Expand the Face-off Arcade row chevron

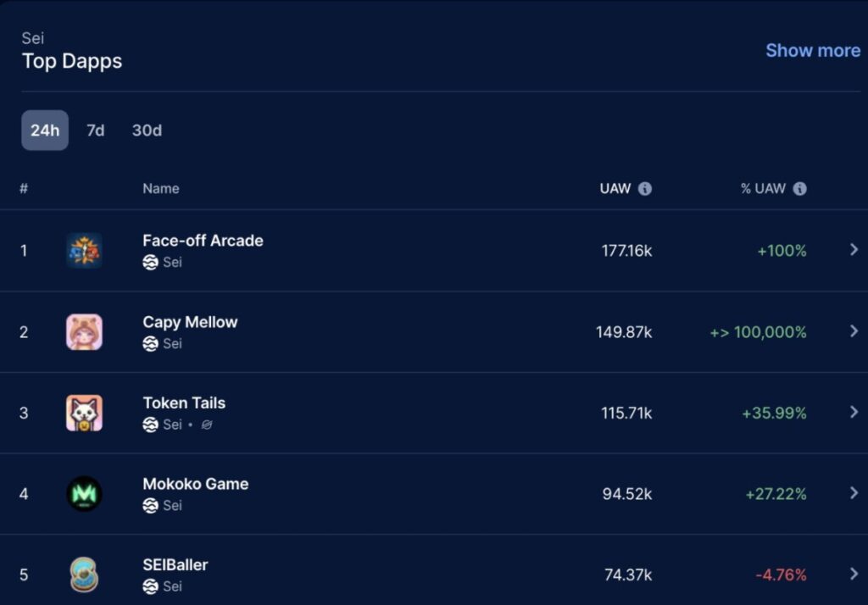pos(854,250)
